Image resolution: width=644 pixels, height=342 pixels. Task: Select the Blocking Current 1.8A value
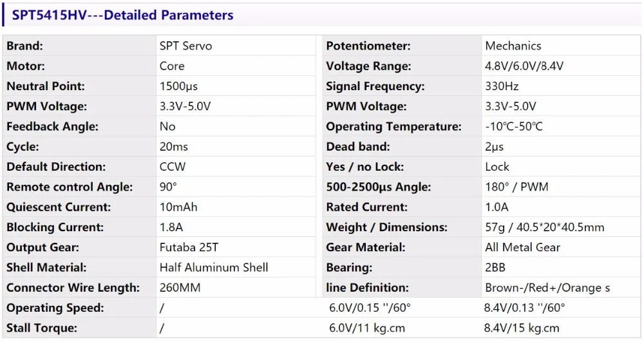[171, 227]
